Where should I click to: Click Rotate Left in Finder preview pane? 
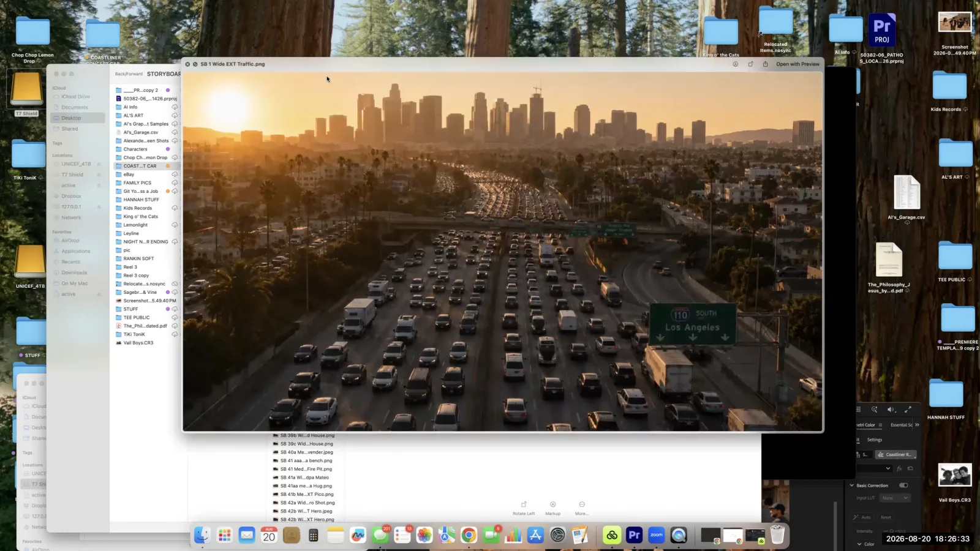(x=524, y=508)
